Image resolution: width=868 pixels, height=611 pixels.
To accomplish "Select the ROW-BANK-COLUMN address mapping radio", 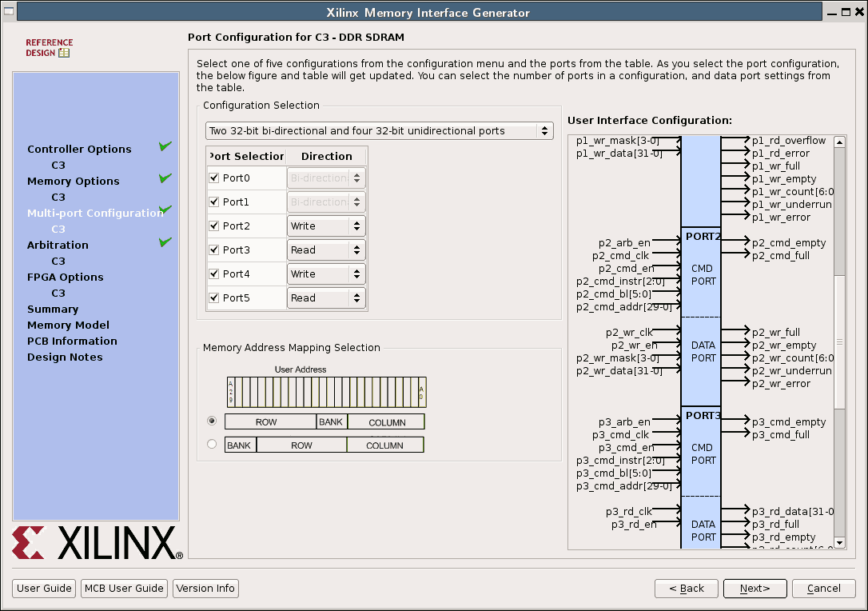I will pos(212,421).
